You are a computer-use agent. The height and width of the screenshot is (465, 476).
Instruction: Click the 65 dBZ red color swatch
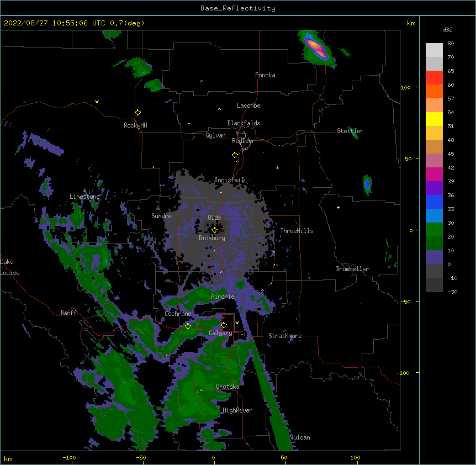coord(434,78)
